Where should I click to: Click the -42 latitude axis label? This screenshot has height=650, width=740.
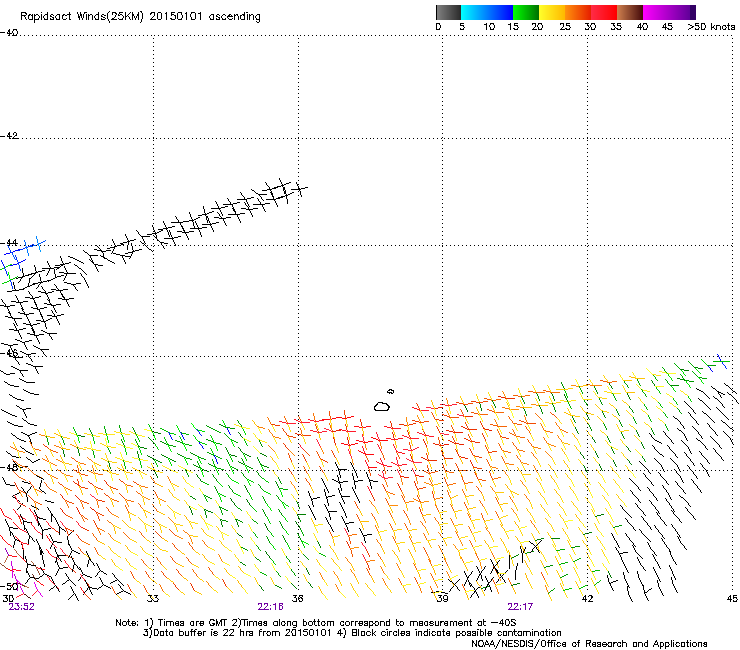9,136
